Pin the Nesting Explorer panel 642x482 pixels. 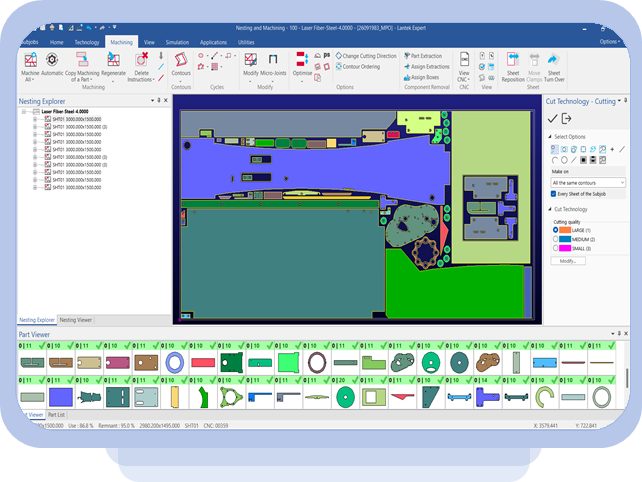coord(159,100)
